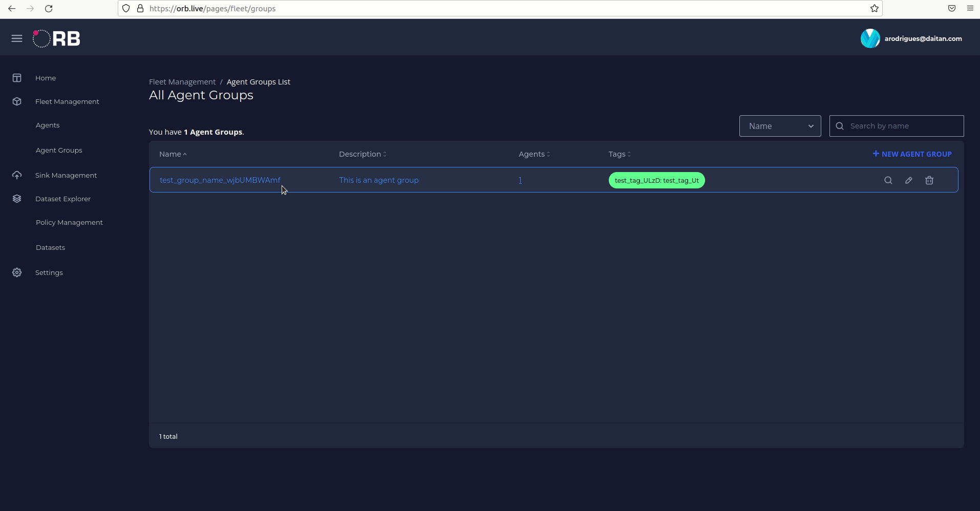Screen dimensions: 980x511
Task: Sort the table by Description column
Action: tap(362, 154)
